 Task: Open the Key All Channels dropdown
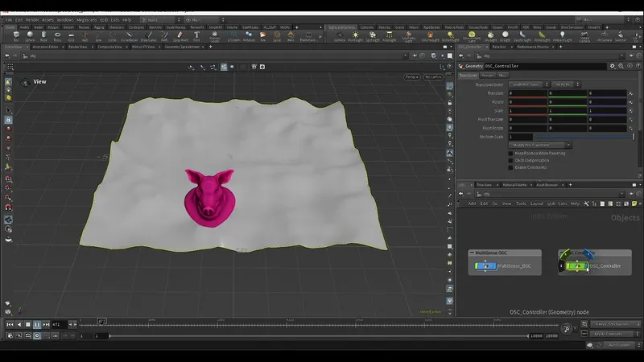(x=615, y=334)
